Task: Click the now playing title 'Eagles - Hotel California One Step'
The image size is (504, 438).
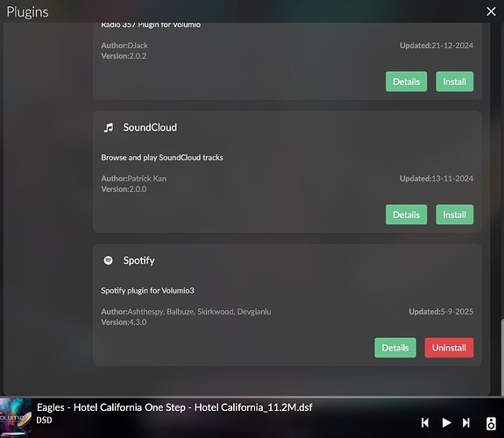Action: tap(111, 407)
